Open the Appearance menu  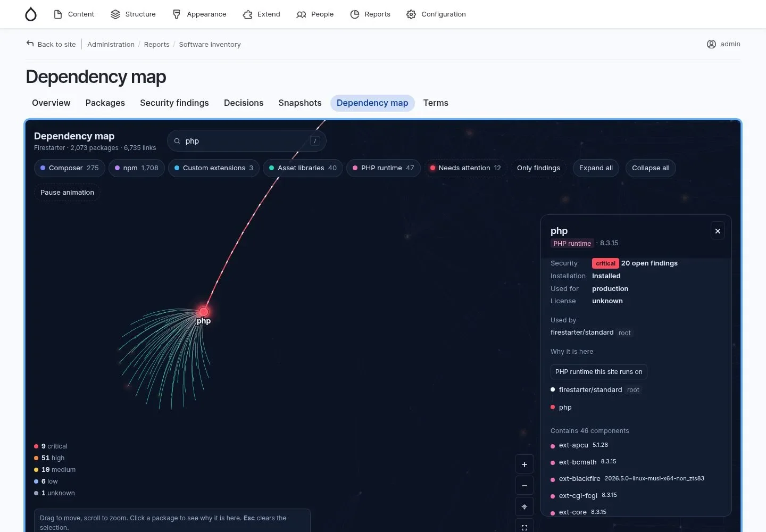(x=199, y=14)
